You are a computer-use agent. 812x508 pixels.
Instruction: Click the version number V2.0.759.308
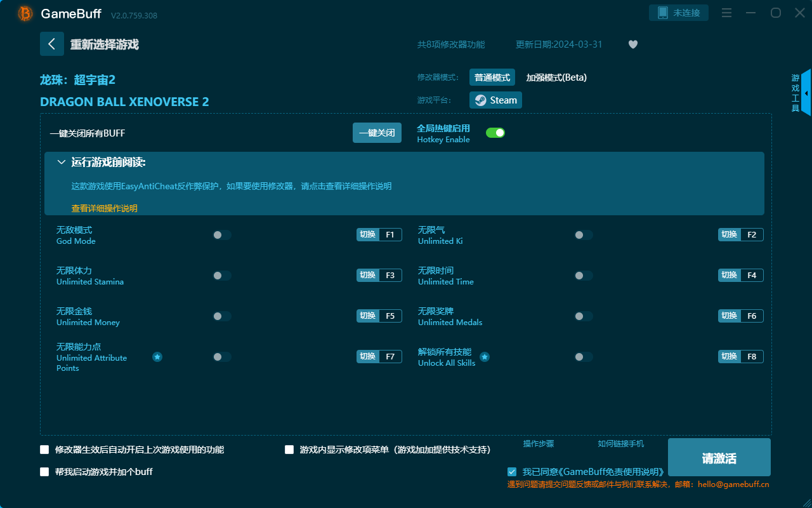[x=134, y=15]
